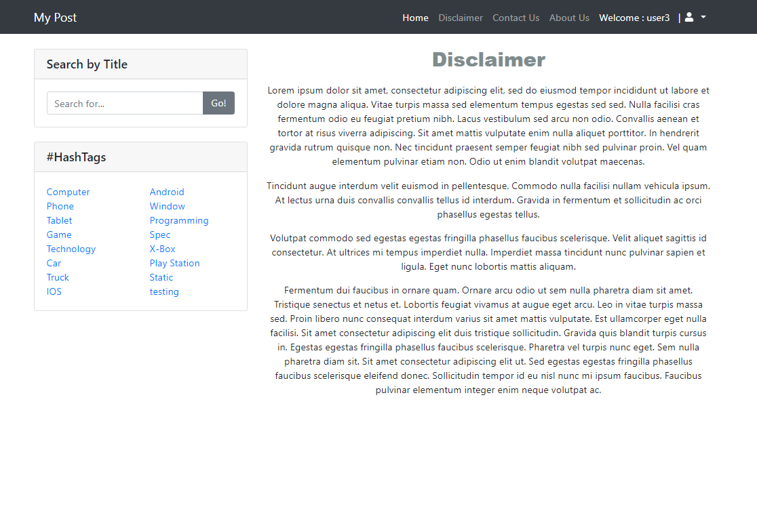The image size is (757, 532).
Task: Open the Disclaimer nav link
Action: 460,18
